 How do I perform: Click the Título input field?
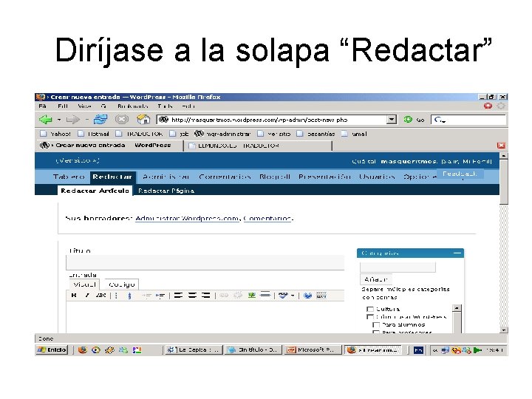(x=205, y=262)
